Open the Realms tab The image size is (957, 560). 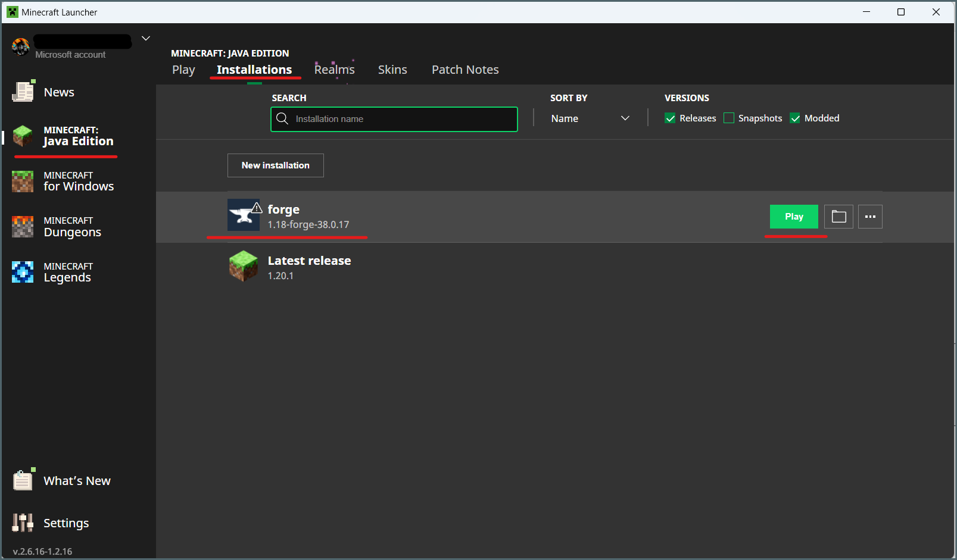coord(334,70)
